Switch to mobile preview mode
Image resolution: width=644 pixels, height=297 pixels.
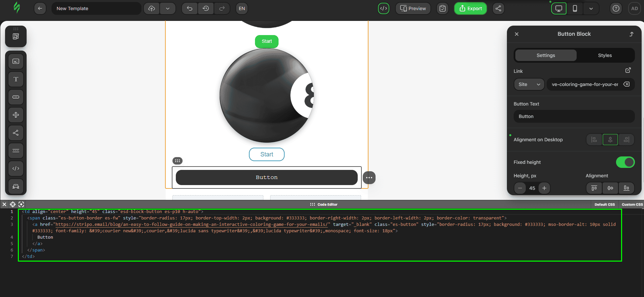(x=575, y=8)
